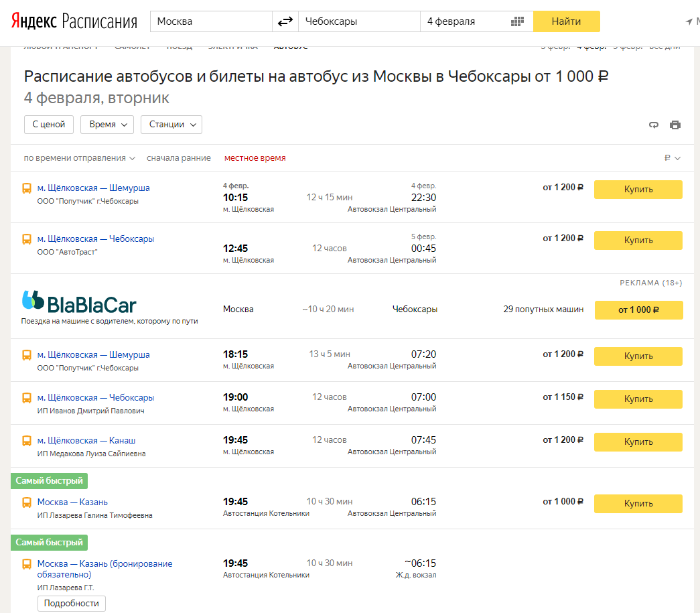Click Ж.д. вокзал arrival station text
The height and width of the screenshot is (613, 700).
coord(415,575)
